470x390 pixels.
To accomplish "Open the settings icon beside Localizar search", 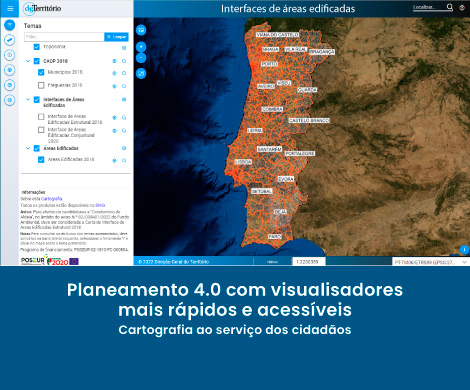I will coord(462,8).
